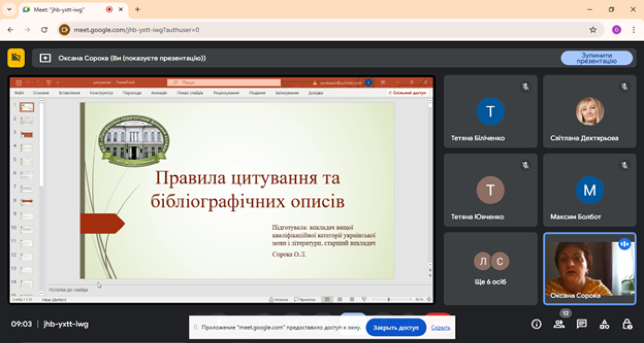Image resolution: width=644 pixels, height=343 pixels.
Task: Toggle muted mic icon on Максим Болбот tile
Action: (x=624, y=165)
